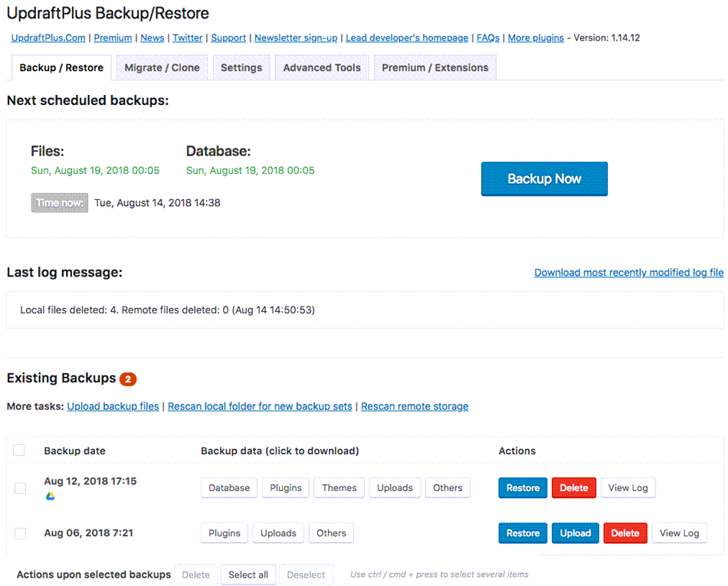
Task: Download Others from the Aug 12 backup
Action: (x=448, y=488)
